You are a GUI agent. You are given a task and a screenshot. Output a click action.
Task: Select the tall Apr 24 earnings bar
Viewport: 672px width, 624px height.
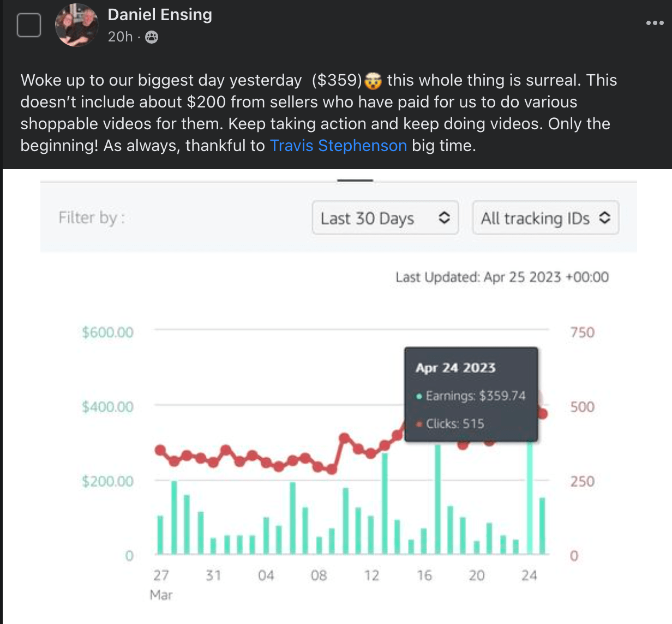[529, 497]
